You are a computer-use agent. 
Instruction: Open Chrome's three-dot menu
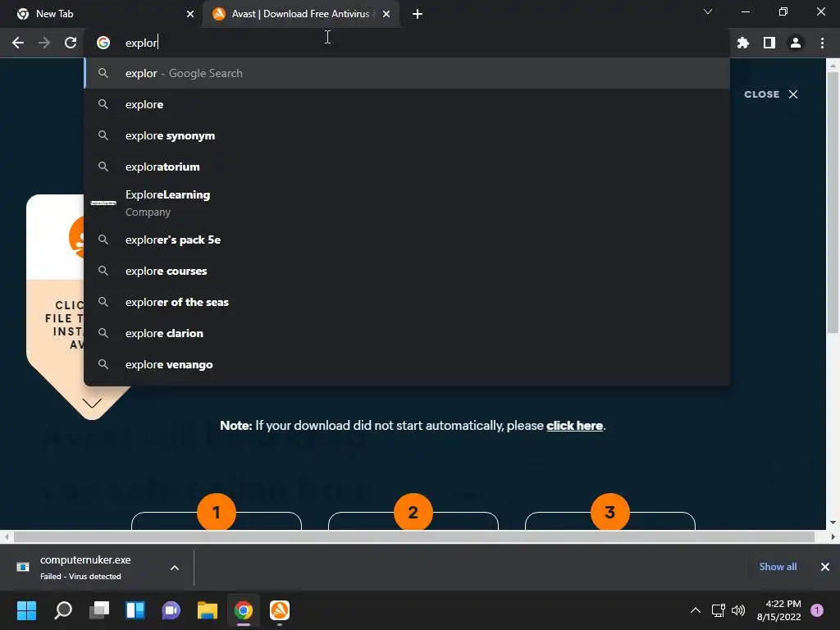(x=822, y=43)
